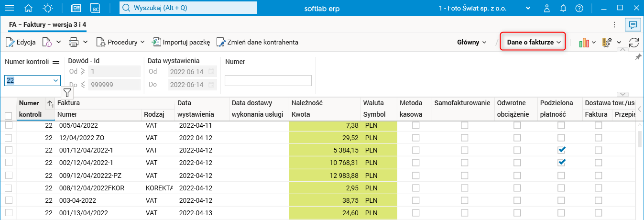Open the hamburger main menu

point(9,8)
